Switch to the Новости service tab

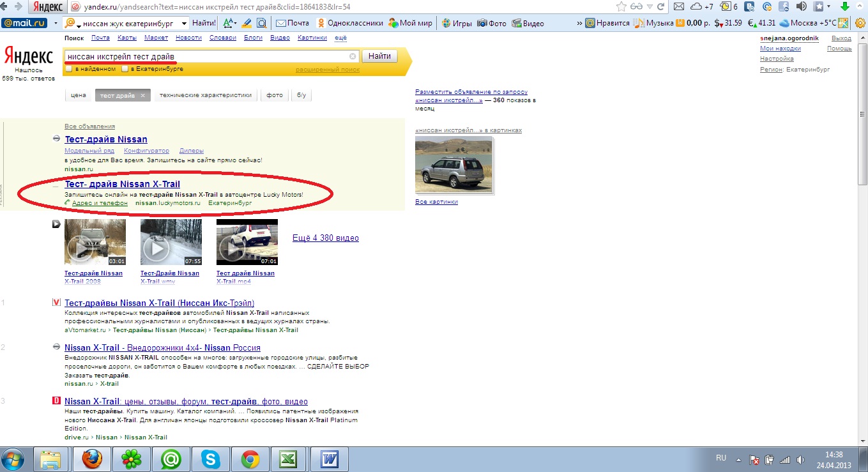(x=188, y=38)
